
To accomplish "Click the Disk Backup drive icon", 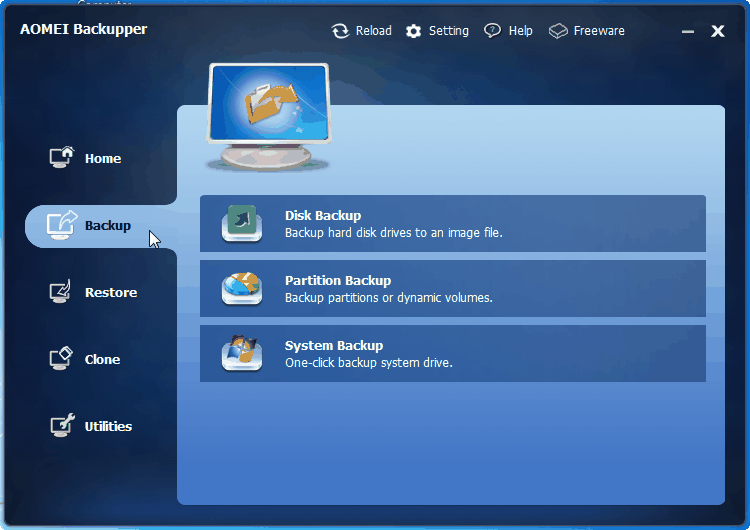I will [x=242, y=223].
